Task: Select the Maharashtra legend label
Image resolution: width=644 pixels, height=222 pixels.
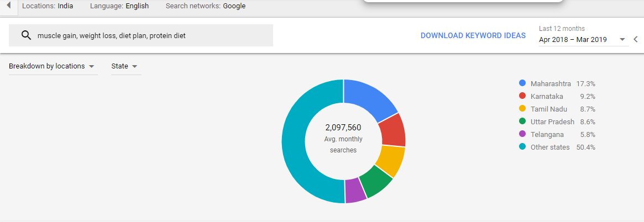Action: (x=551, y=84)
